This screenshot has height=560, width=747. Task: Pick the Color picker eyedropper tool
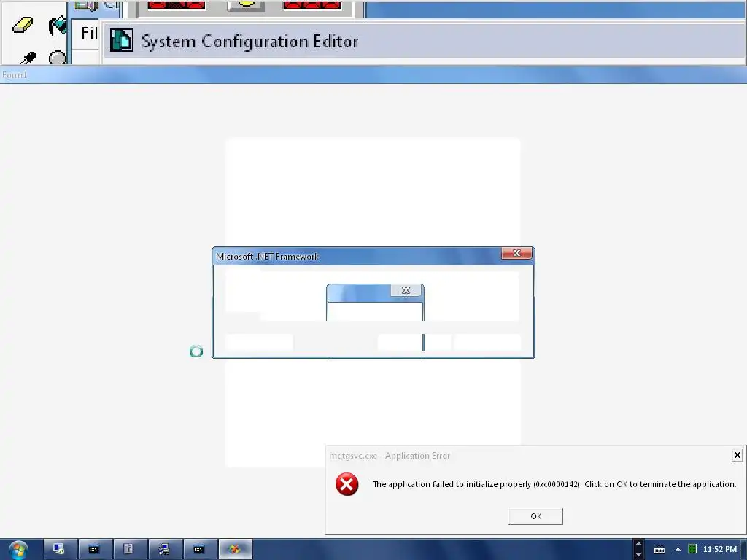[x=28, y=58]
